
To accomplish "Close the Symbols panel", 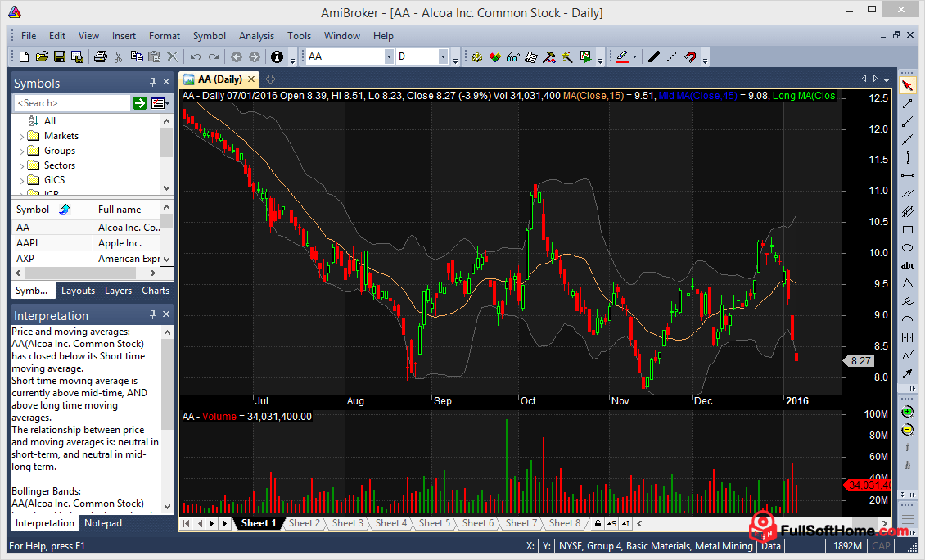I will point(166,82).
